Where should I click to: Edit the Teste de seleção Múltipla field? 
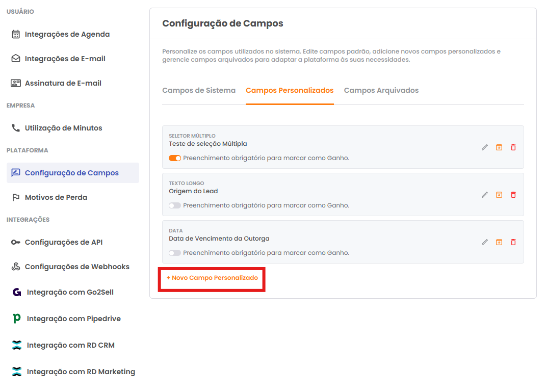485,147
